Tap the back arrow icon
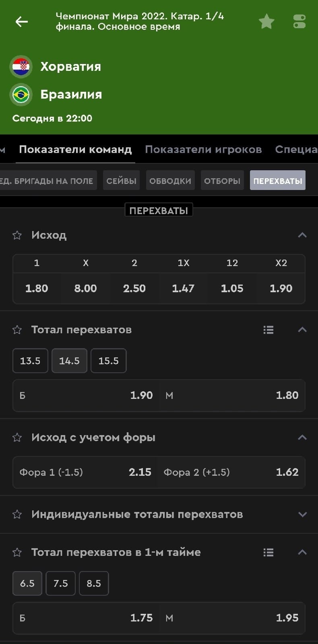This screenshot has height=644, width=318. (x=21, y=22)
